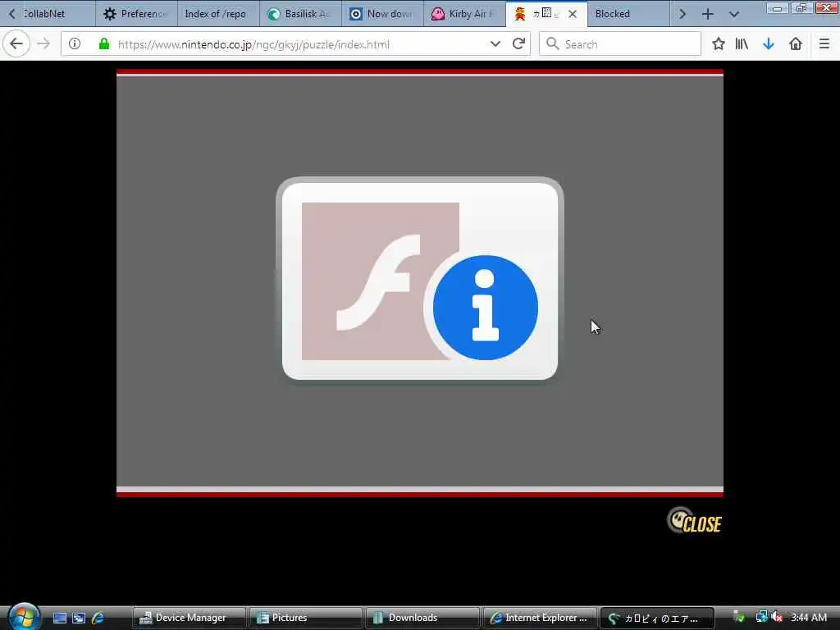840x630 pixels.
Task: Open the Library icon in toolbar
Action: tap(742, 44)
